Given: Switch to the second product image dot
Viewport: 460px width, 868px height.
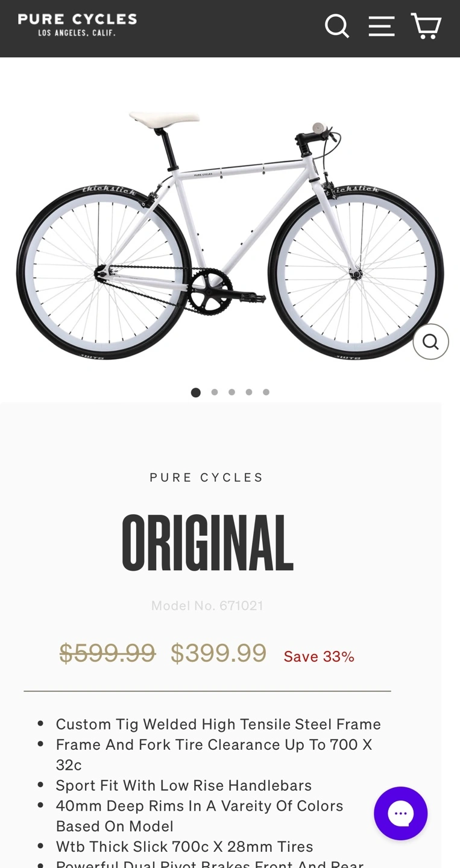Looking at the screenshot, I should pyautogui.click(x=215, y=392).
